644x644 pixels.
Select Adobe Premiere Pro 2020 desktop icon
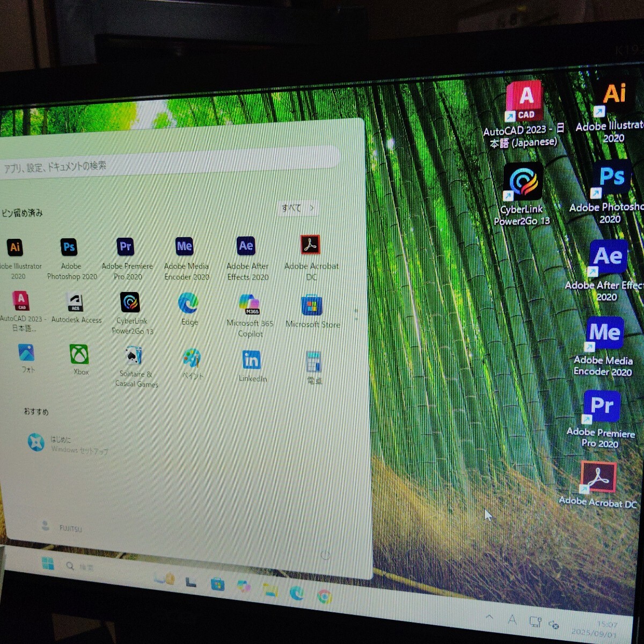[x=601, y=420]
